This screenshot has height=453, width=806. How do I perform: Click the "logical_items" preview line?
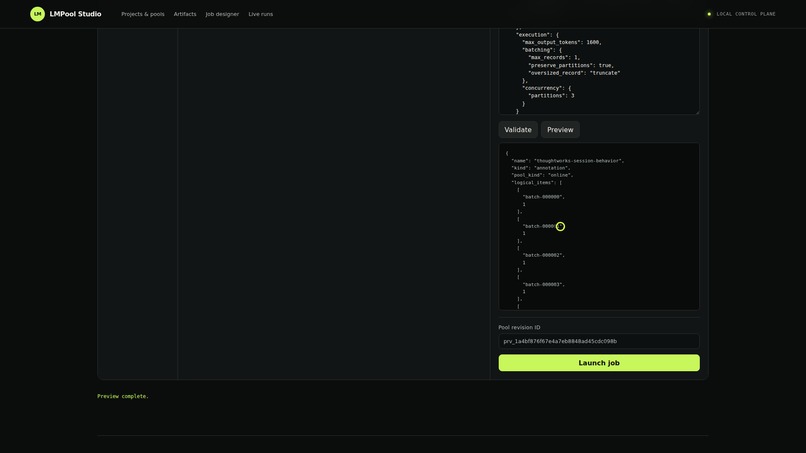[537, 183]
